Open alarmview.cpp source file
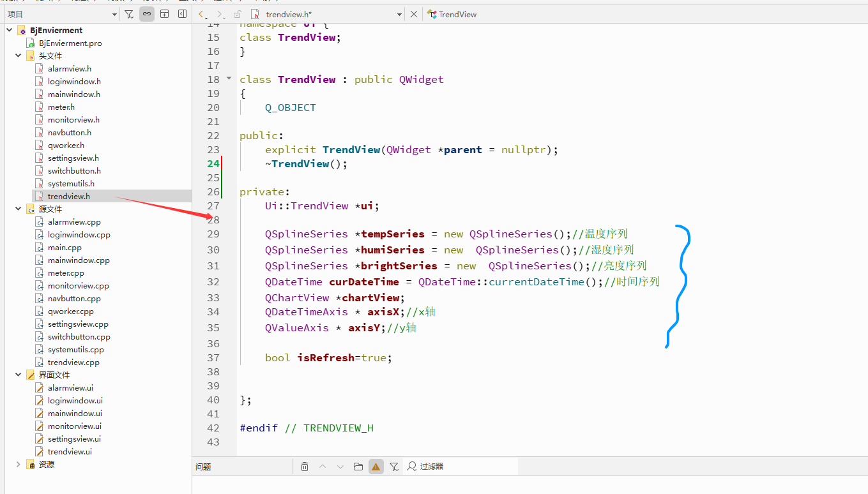Image resolution: width=868 pixels, height=494 pixels. [x=74, y=221]
